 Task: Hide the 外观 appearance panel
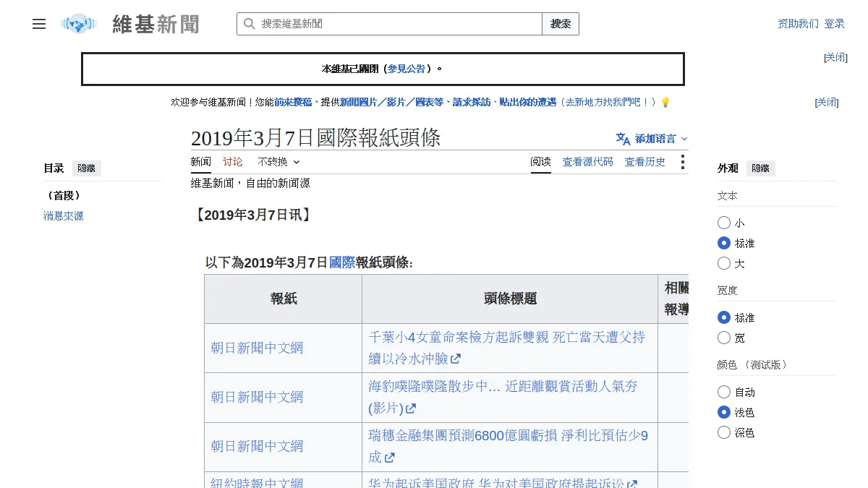(x=760, y=168)
